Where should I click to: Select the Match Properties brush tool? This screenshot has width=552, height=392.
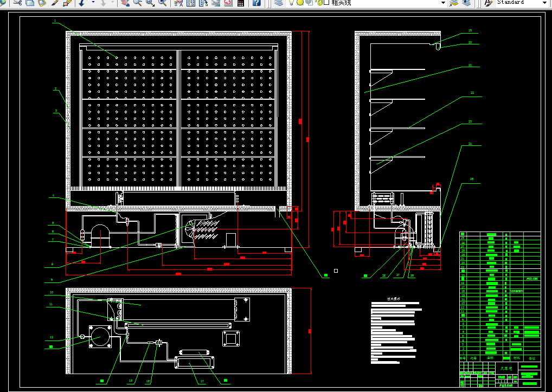[55, 3]
